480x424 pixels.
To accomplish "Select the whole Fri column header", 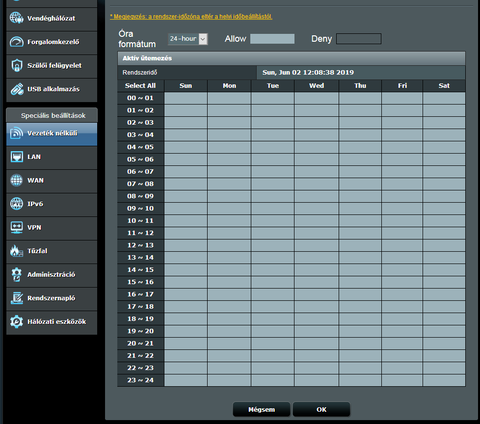I will pos(402,86).
